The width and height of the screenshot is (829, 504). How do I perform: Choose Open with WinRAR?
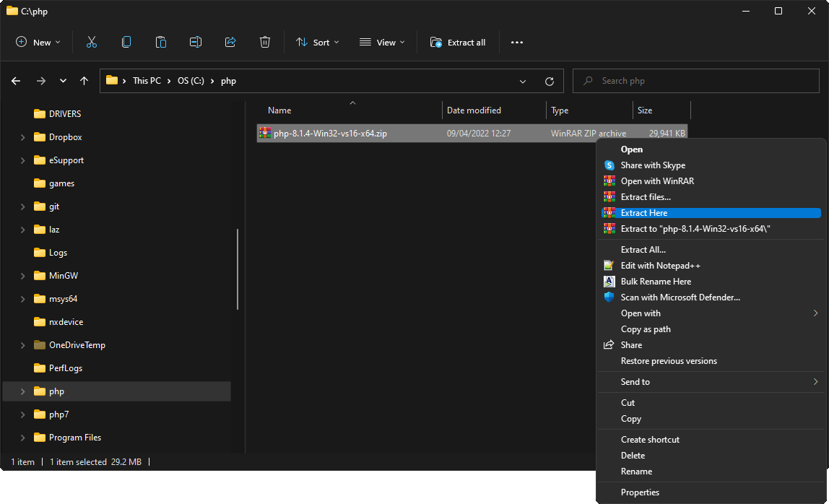[711, 181]
